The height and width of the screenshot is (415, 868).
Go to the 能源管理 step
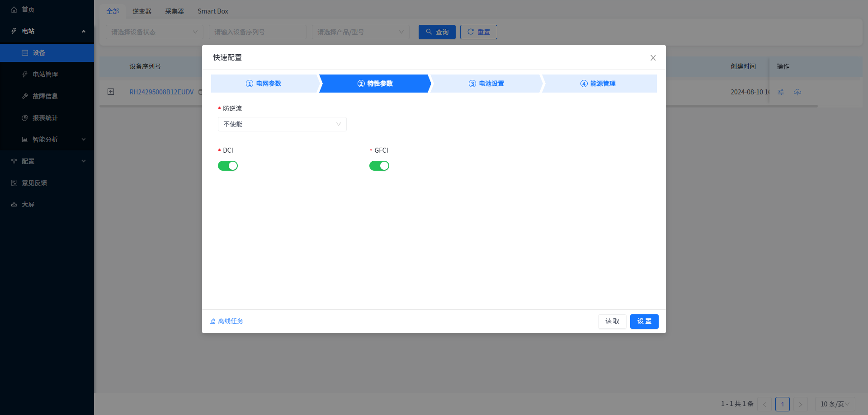click(x=598, y=84)
